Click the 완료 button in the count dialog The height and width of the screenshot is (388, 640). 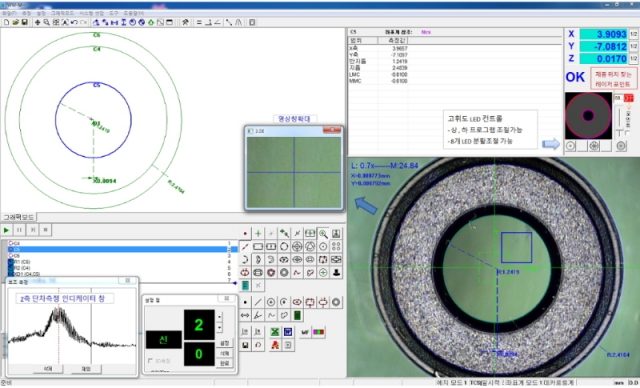coord(224,363)
